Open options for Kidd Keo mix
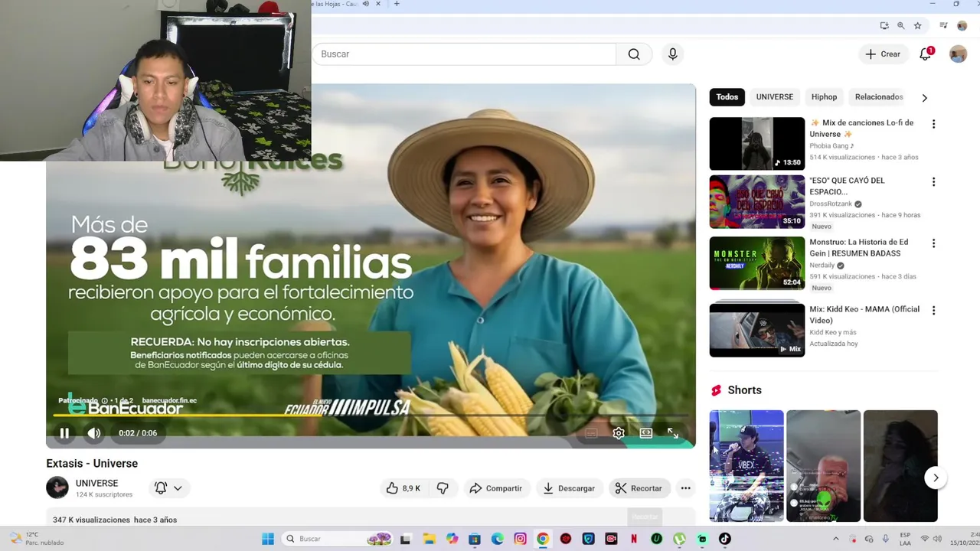Screen dimensions: 980x551 coord(933,311)
